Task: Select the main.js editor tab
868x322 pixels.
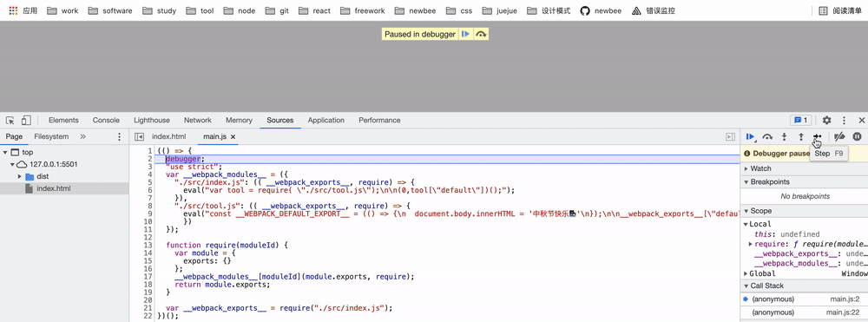Action: [x=214, y=136]
